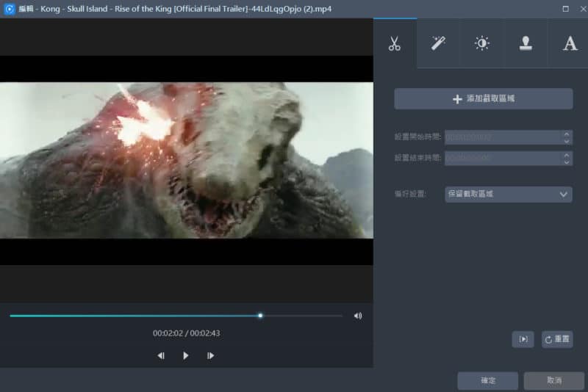Click the video preview frame
Image resolution: width=588 pixels, height=392 pixels.
coord(187,160)
